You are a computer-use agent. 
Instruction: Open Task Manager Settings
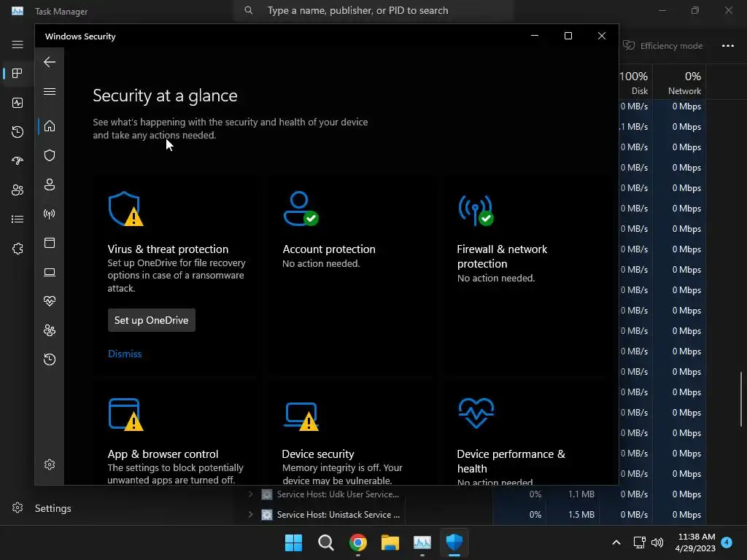coord(42,508)
